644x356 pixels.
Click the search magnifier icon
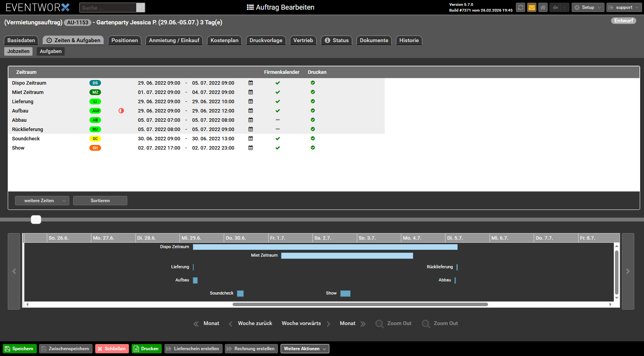(x=140, y=8)
